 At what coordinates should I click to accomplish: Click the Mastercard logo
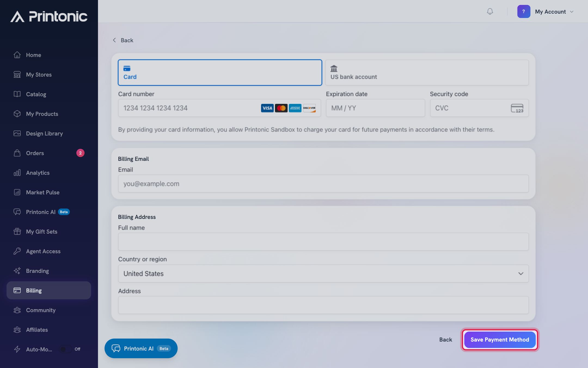(281, 108)
